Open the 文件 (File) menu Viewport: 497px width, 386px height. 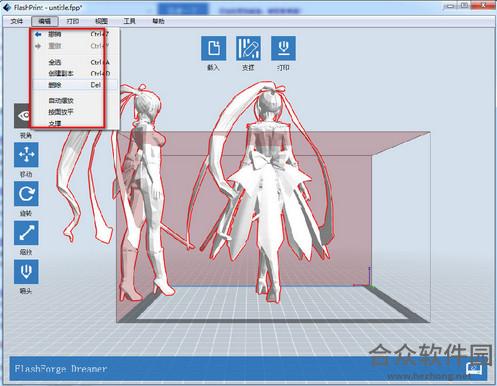click(16, 21)
